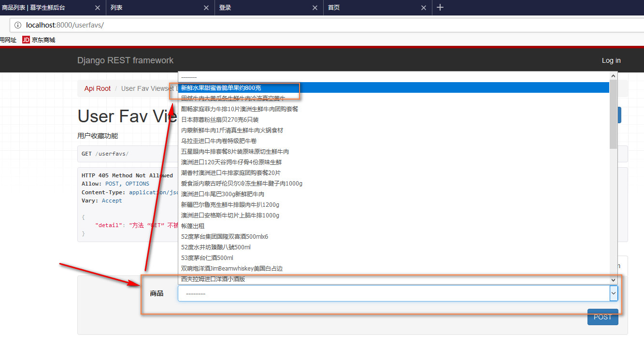The image size is (644, 359).
Task: Open the 商品 select dropdown
Action: coord(398,293)
